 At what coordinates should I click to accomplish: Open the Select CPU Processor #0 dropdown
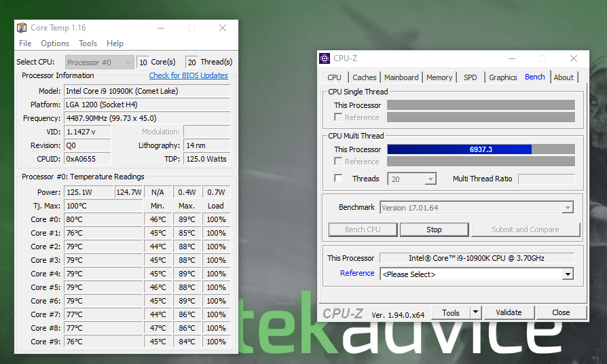(x=100, y=62)
